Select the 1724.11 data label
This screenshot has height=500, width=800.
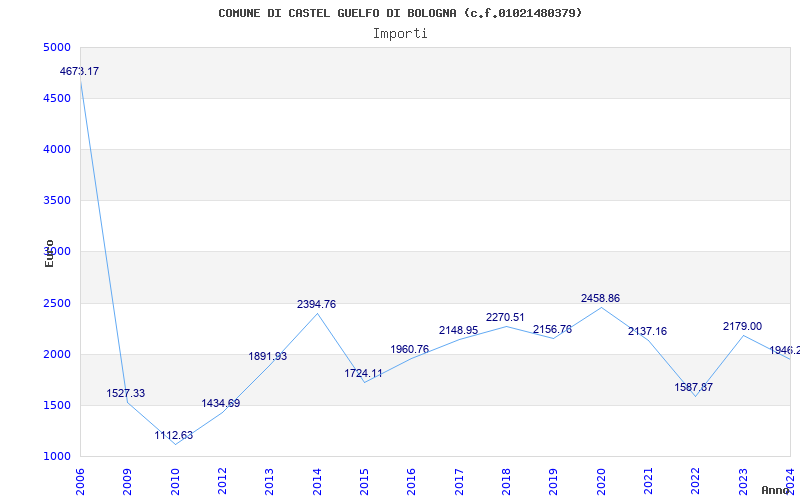click(x=363, y=373)
